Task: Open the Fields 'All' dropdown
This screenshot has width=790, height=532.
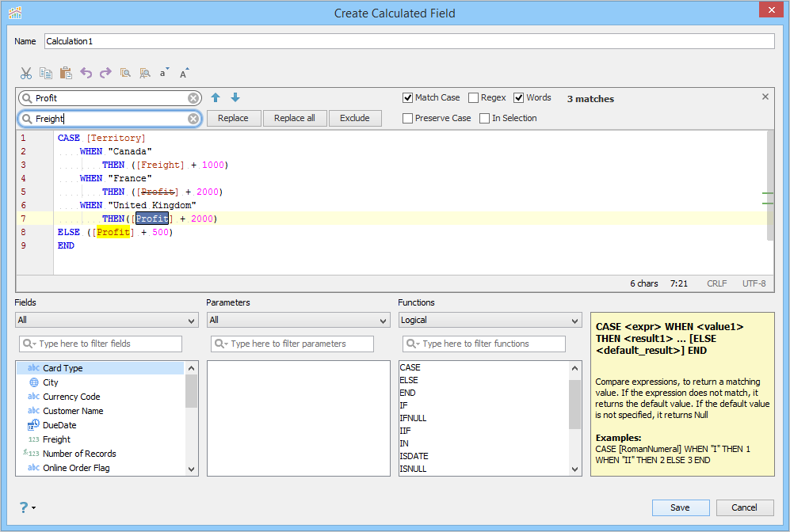Action: click(106, 320)
